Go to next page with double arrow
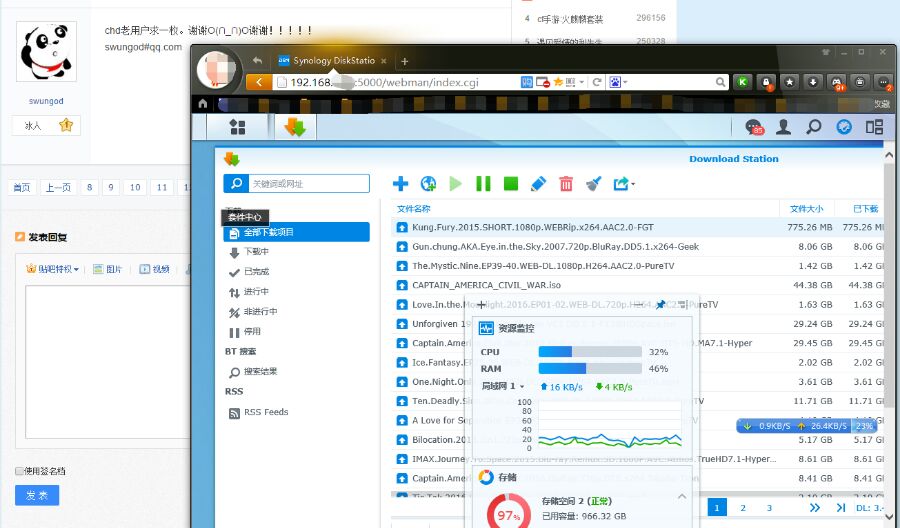Screen dimensions: 900x528 [x=814, y=507]
